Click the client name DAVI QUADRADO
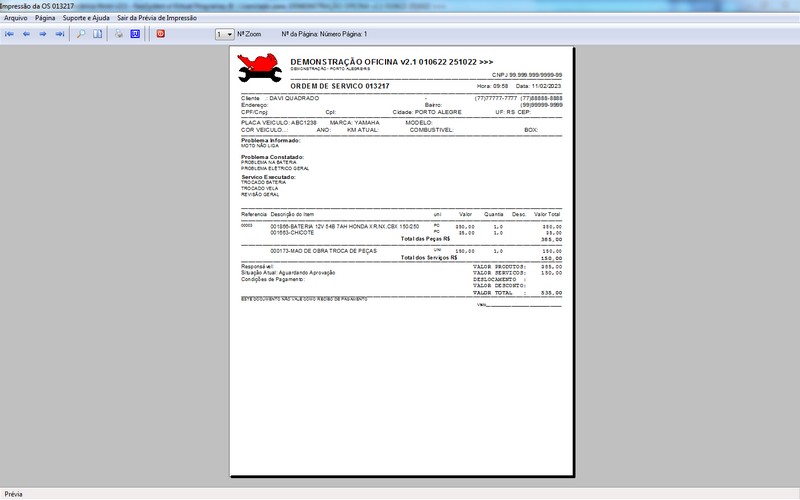Viewport: 800px width, 500px height. tap(294, 98)
